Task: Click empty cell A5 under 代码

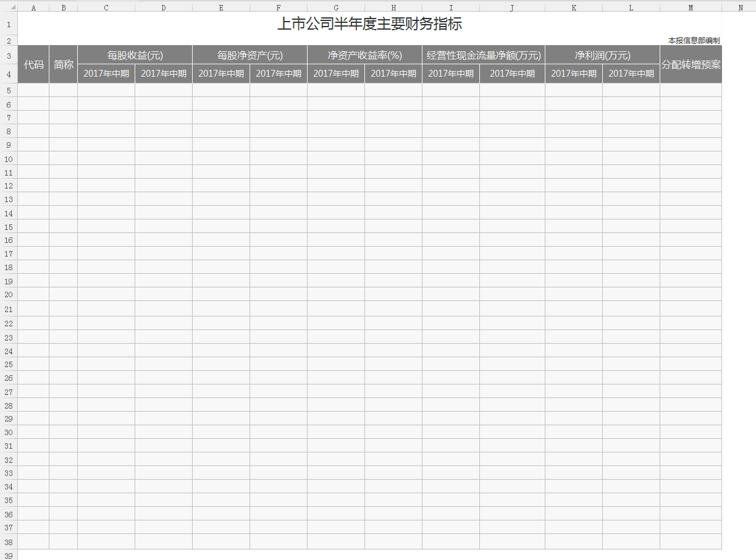Action: click(33, 90)
